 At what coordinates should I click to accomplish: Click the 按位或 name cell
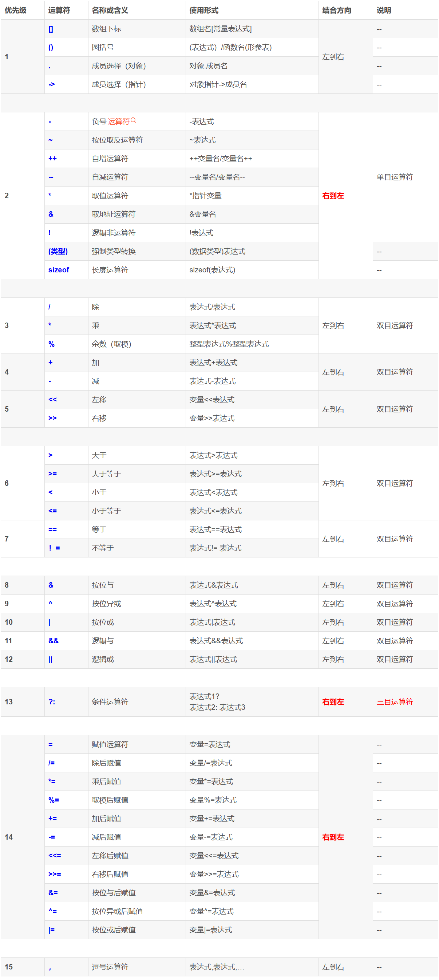(137, 623)
